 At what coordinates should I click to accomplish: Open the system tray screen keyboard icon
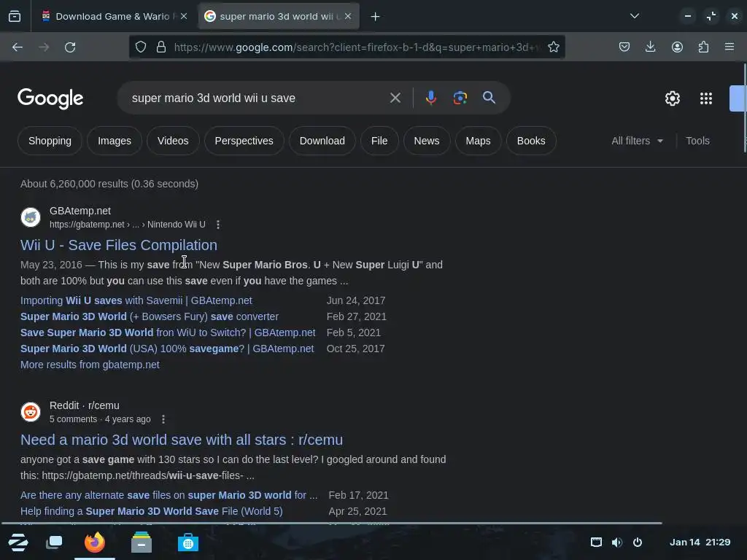(x=596, y=542)
